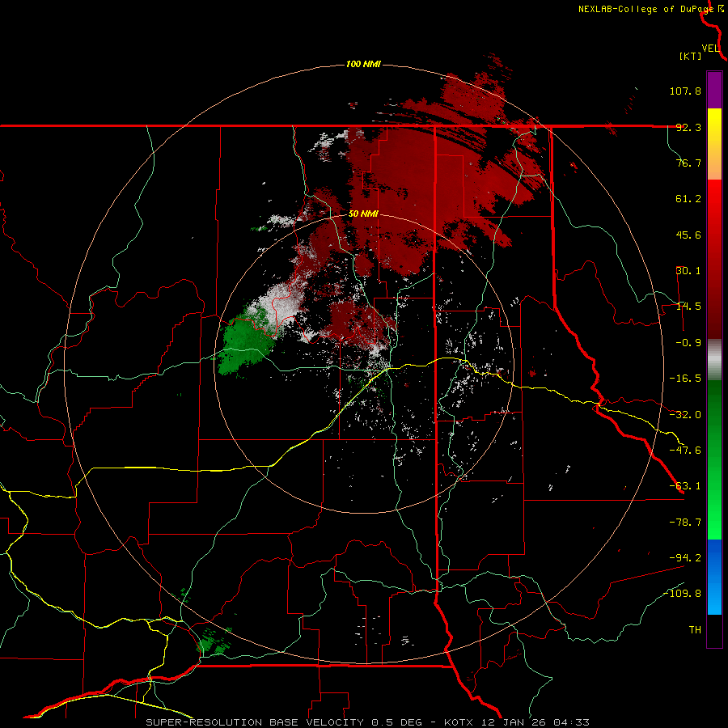Viewport: 728px width, 728px height.
Task: Select the -16.5 legend value
Action: click(685, 379)
